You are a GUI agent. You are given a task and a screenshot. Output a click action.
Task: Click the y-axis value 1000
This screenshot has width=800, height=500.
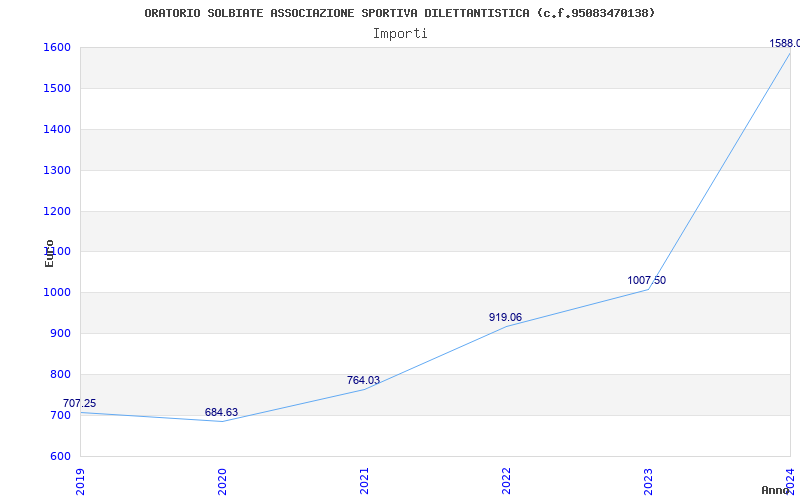56,292
